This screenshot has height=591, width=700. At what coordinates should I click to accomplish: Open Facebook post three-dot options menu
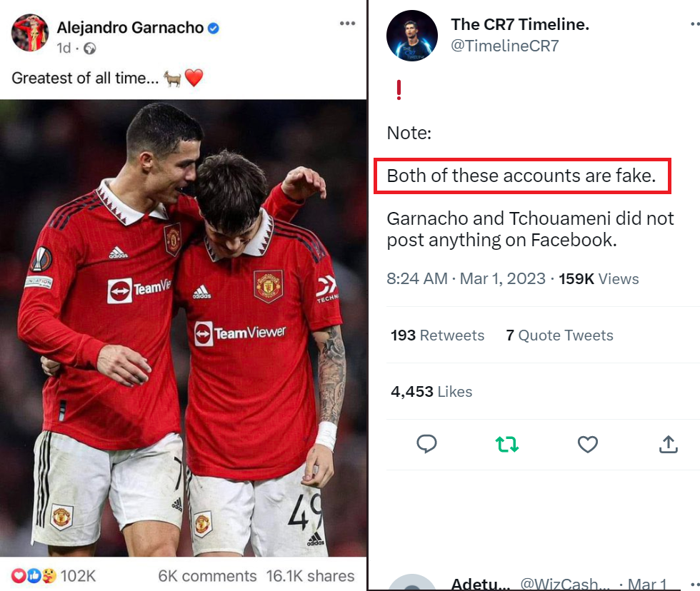pyautogui.click(x=347, y=23)
